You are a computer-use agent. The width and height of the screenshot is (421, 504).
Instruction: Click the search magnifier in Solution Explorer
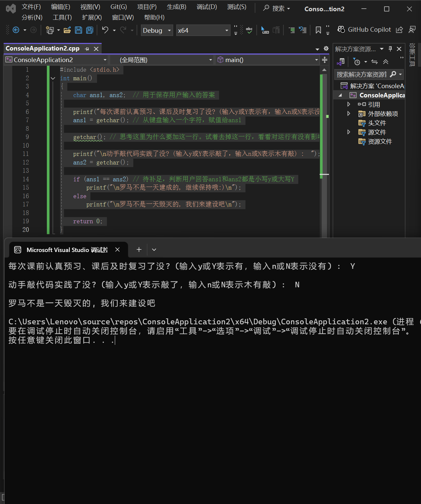[393, 74]
